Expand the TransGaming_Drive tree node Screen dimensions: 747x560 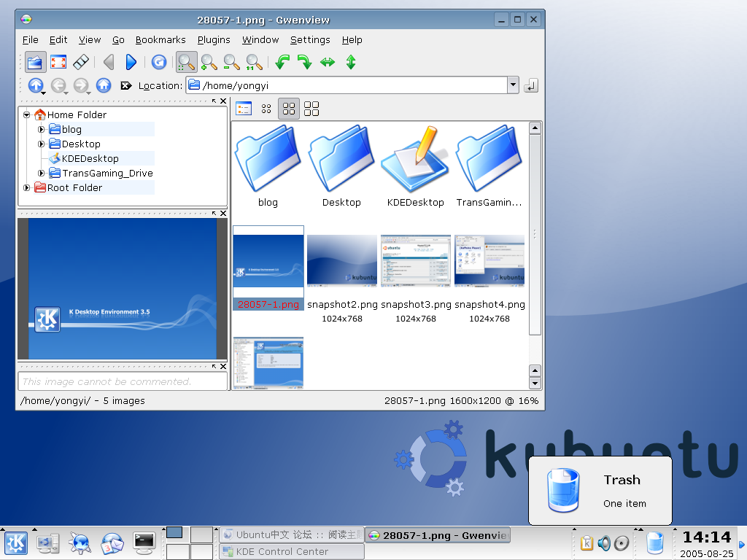click(42, 174)
